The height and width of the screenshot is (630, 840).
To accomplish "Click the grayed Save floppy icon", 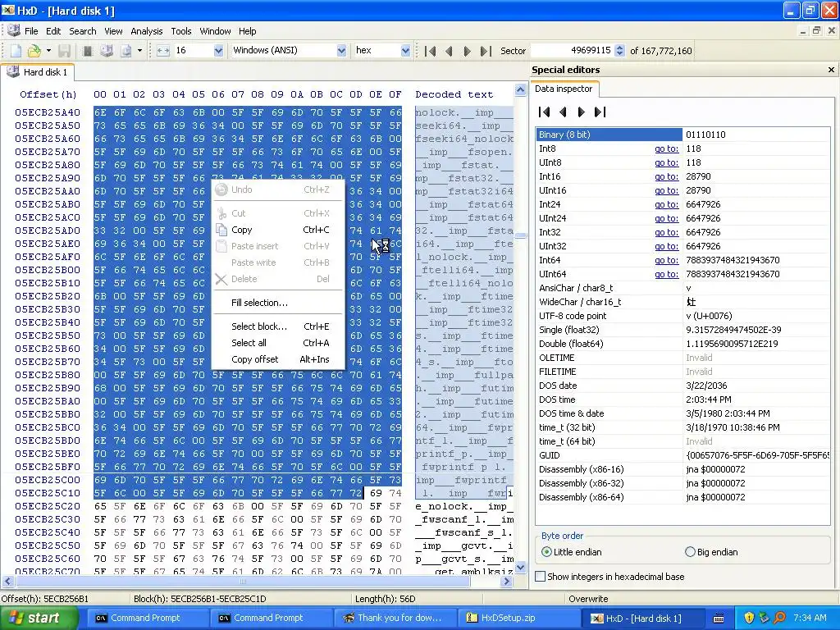I will pos(64,51).
